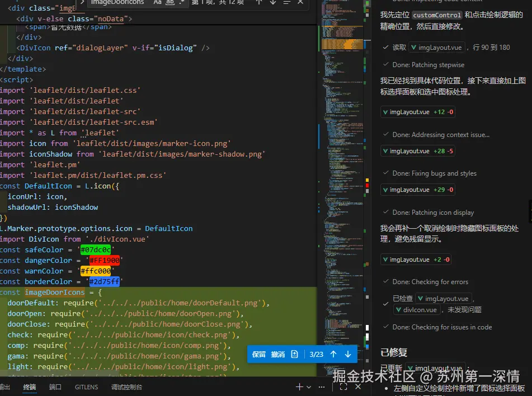
Task: Jump to previous change with up arrow
Action: [x=333, y=354]
